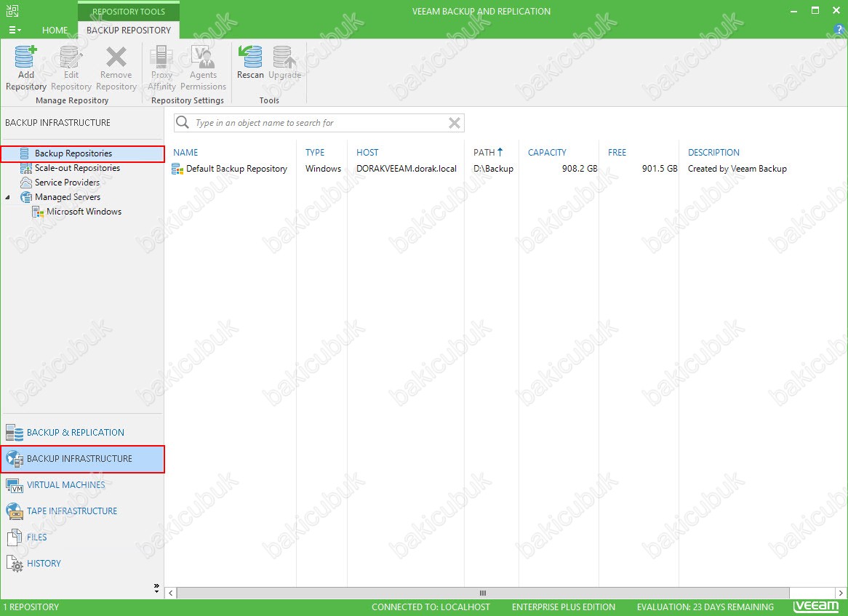Click the DORAKVEEAM.dorak.local host cell
Image resolution: width=848 pixels, height=616 pixels.
click(406, 169)
